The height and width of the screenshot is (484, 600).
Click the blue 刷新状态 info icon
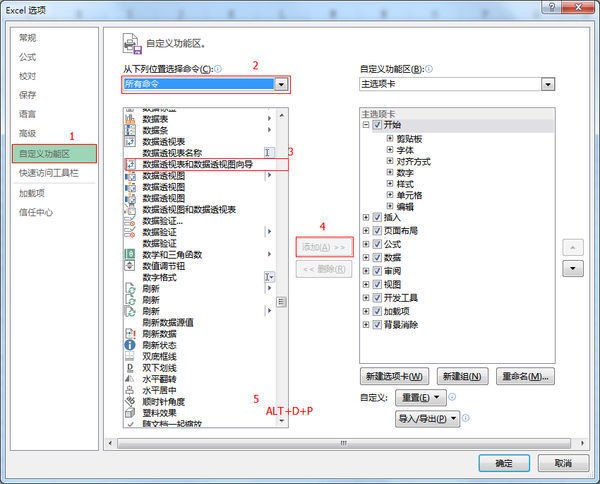[130, 345]
